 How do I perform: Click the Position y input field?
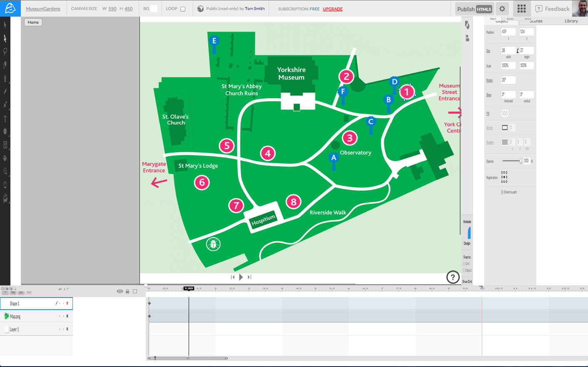click(526, 32)
